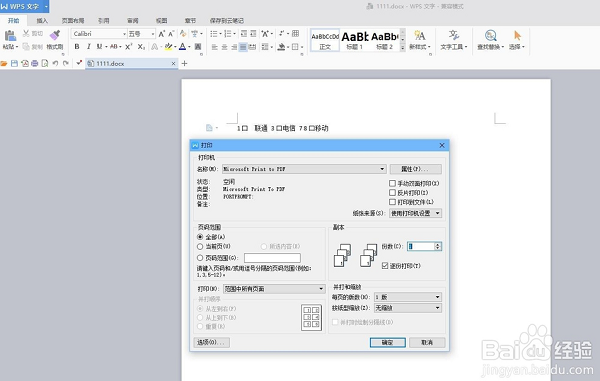The image size is (600, 381).
Task: Switch to the 插入 Insert tab
Action: pyautogui.click(x=42, y=21)
